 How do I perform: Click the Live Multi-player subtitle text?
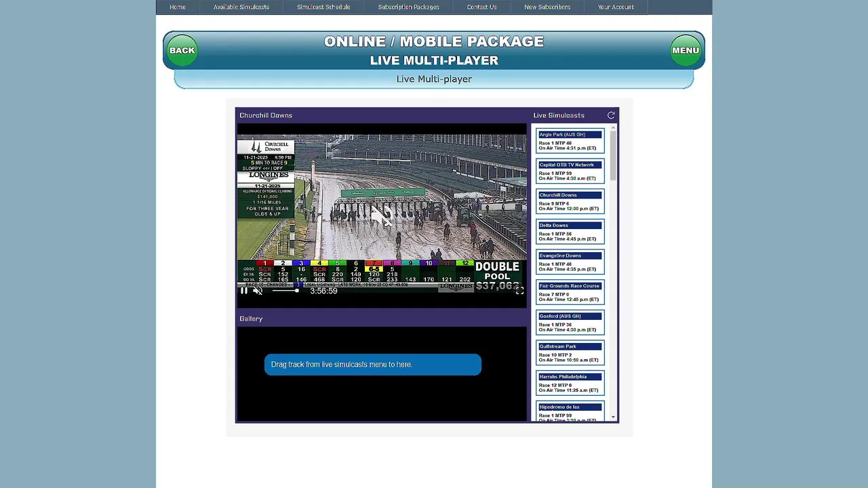click(434, 79)
